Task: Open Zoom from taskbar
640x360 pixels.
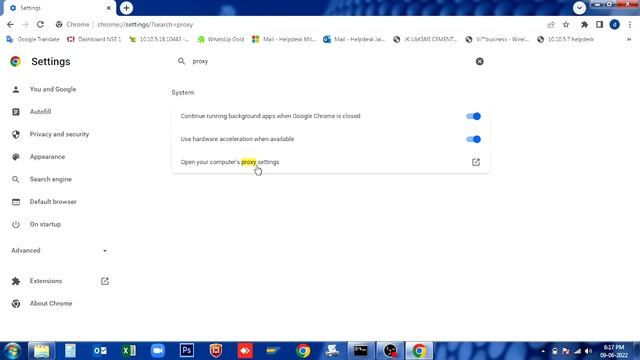Action: coord(158,351)
